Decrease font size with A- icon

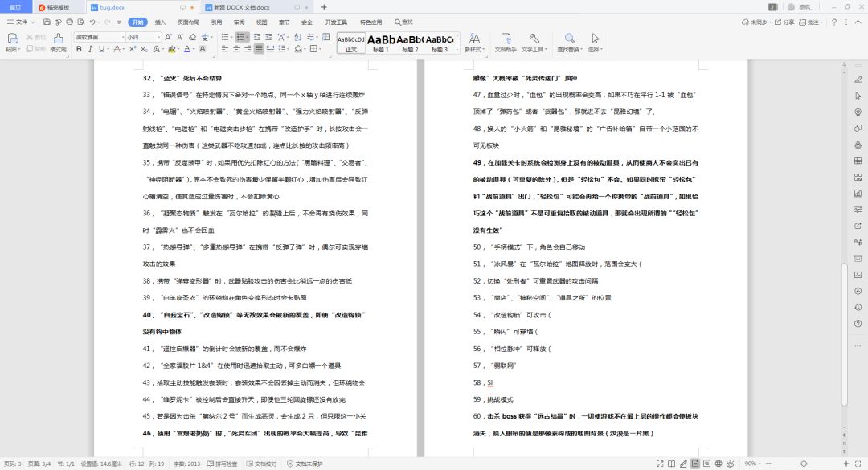(x=180, y=37)
